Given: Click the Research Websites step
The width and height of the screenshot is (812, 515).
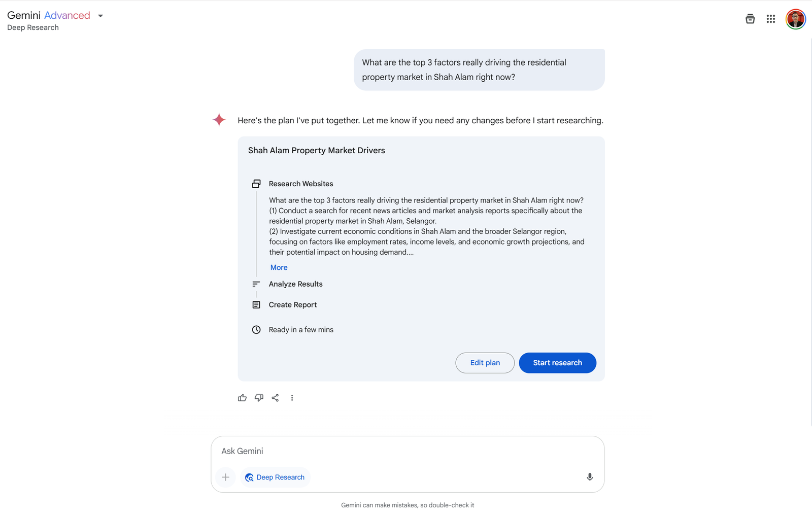Looking at the screenshot, I should click(x=301, y=184).
